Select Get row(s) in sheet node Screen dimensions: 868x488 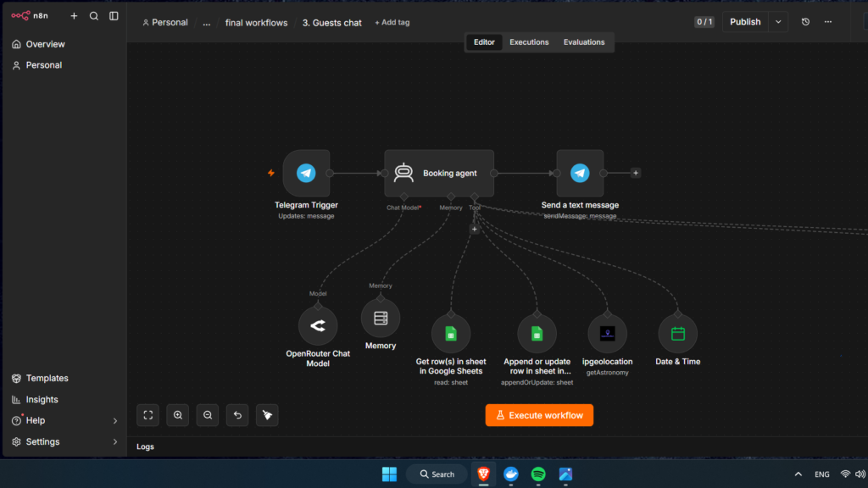click(x=451, y=334)
